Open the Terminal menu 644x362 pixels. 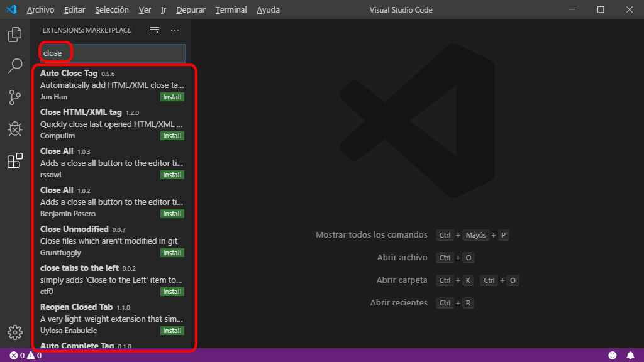(231, 10)
